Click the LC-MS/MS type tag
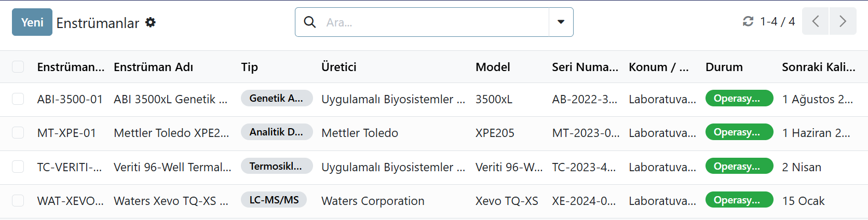The height and width of the screenshot is (220, 868). click(274, 200)
